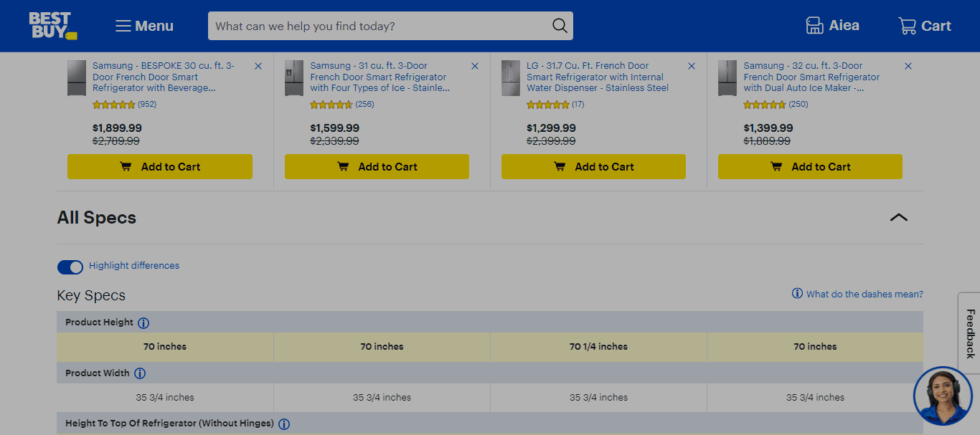Open Samsung BESPOKE 30 cu. ft. product link
The height and width of the screenshot is (435, 980).
click(x=164, y=77)
